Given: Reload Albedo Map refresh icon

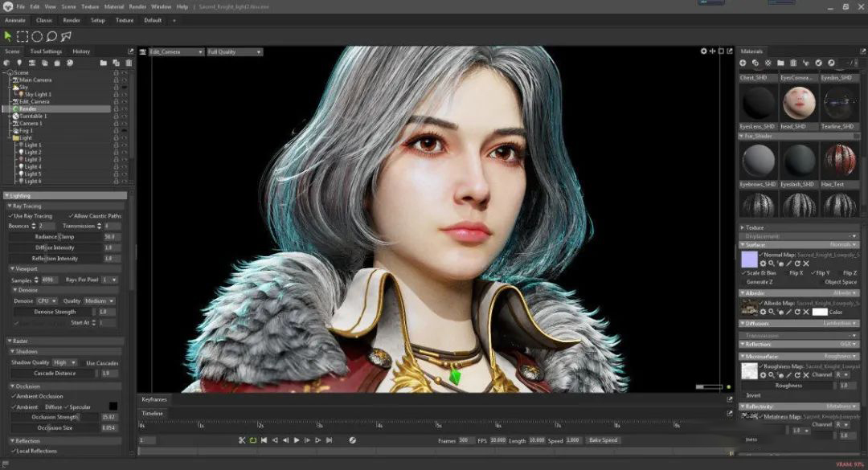Looking at the screenshot, I should click(798, 313).
